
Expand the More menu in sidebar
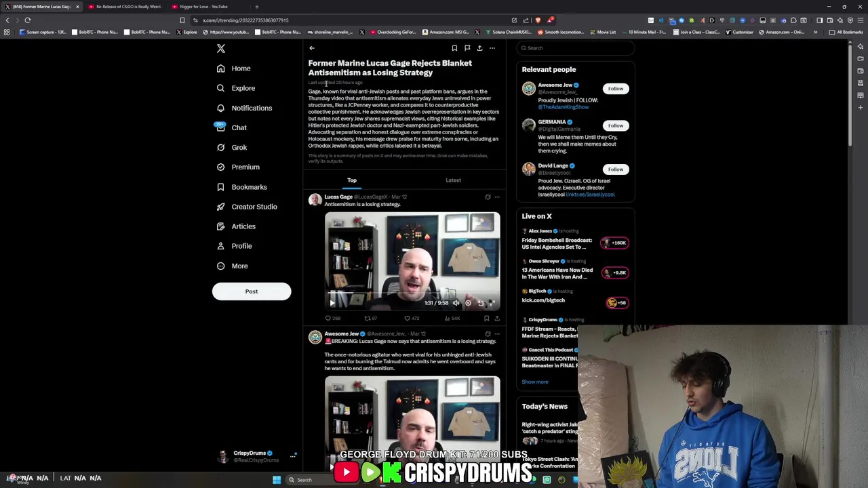click(232, 266)
